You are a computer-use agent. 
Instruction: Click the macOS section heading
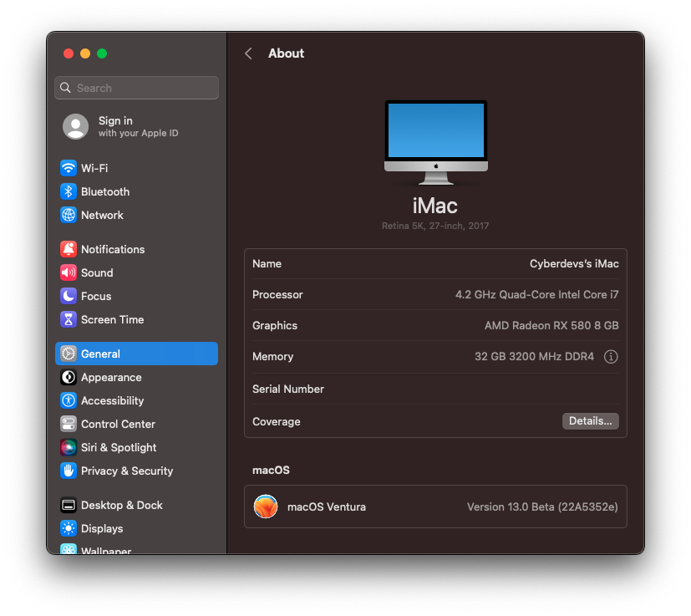point(271,470)
